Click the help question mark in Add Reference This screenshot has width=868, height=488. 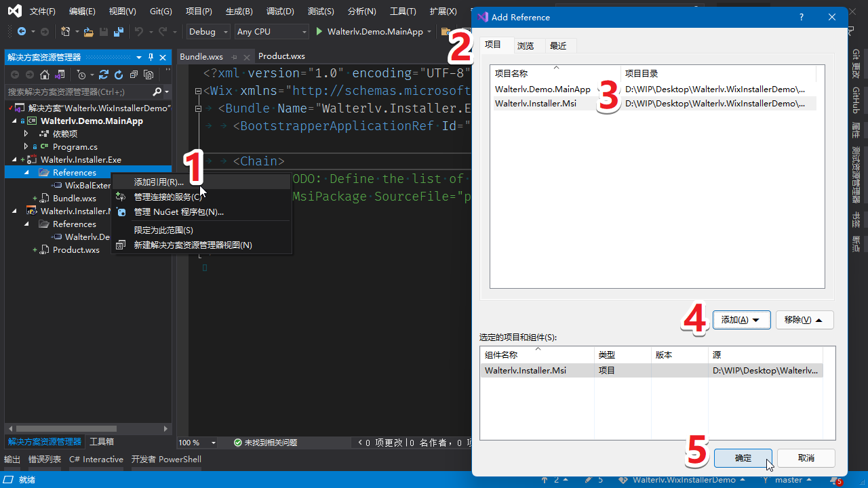[x=802, y=17]
